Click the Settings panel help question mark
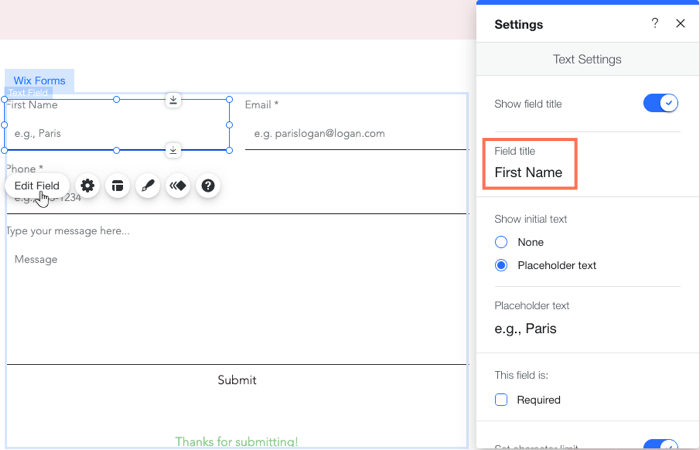700x450 pixels. tap(654, 23)
